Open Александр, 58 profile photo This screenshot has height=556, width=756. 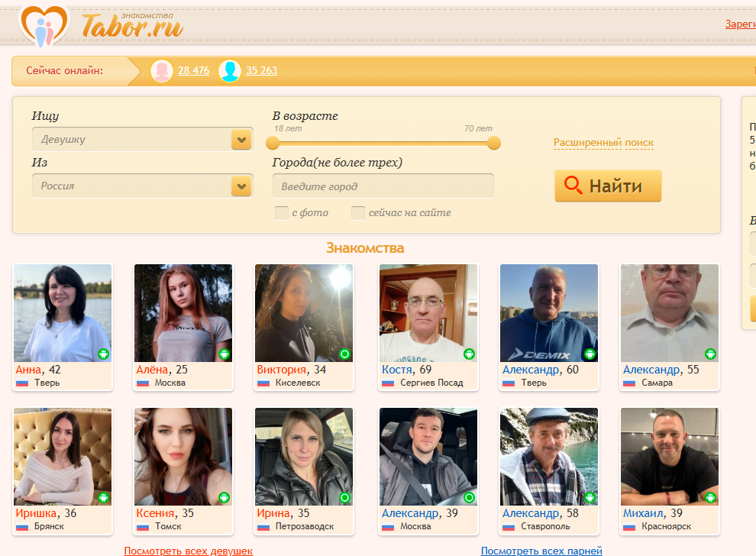pyautogui.click(x=549, y=457)
